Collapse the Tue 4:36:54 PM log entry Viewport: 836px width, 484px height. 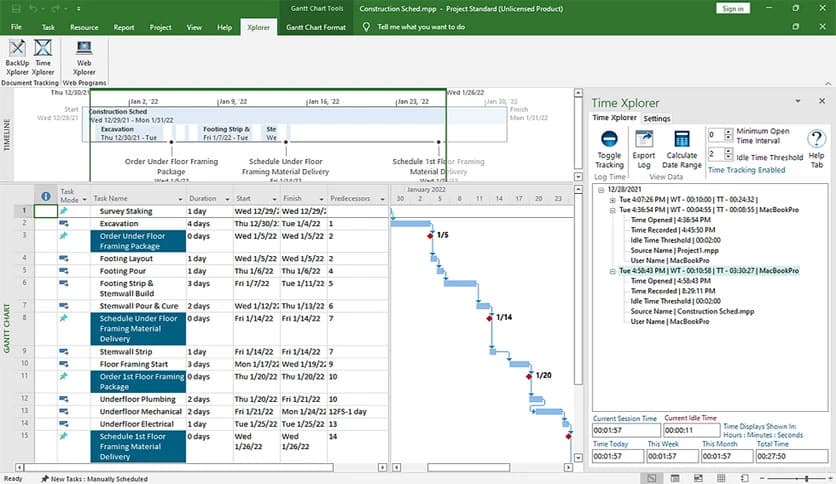(612, 210)
